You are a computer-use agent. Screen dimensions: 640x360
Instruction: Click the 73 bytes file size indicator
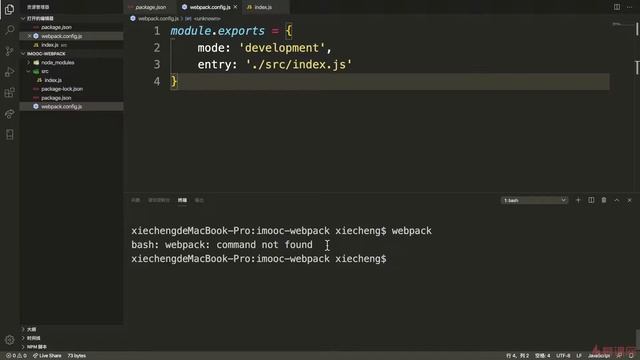tap(76, 356)
